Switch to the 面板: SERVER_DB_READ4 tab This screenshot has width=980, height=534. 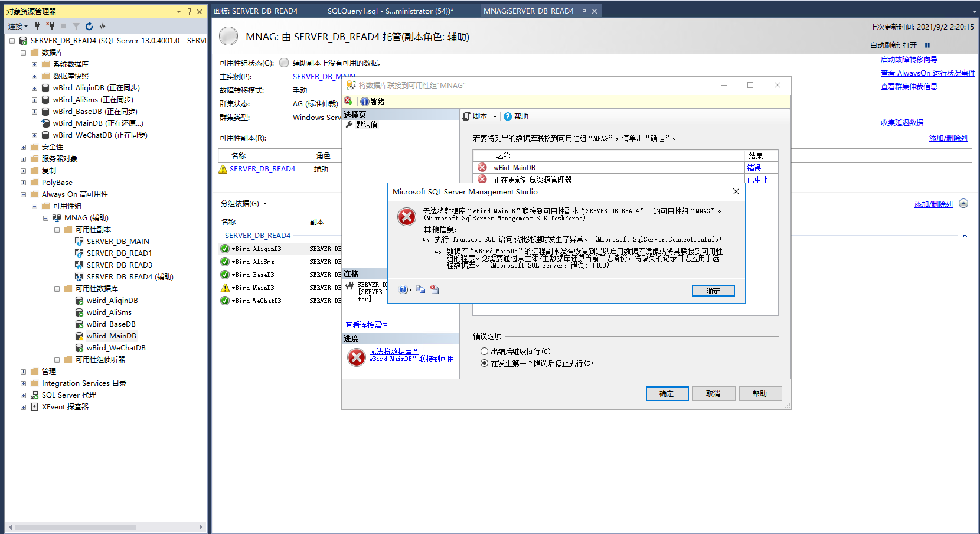(256, 11)
